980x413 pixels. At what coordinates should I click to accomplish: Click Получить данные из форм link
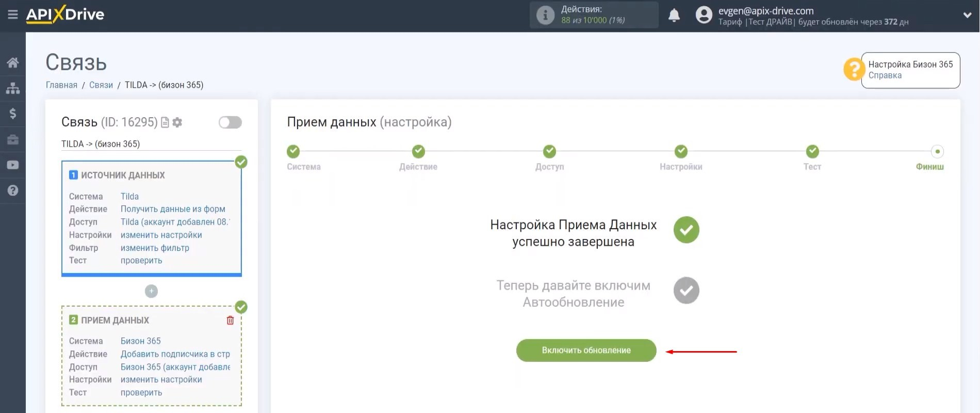[173, 209]
